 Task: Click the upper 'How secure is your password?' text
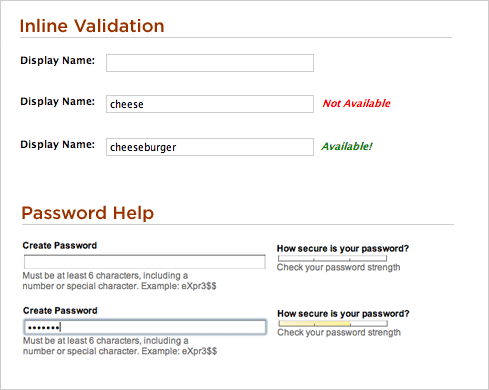coord(343,249)
